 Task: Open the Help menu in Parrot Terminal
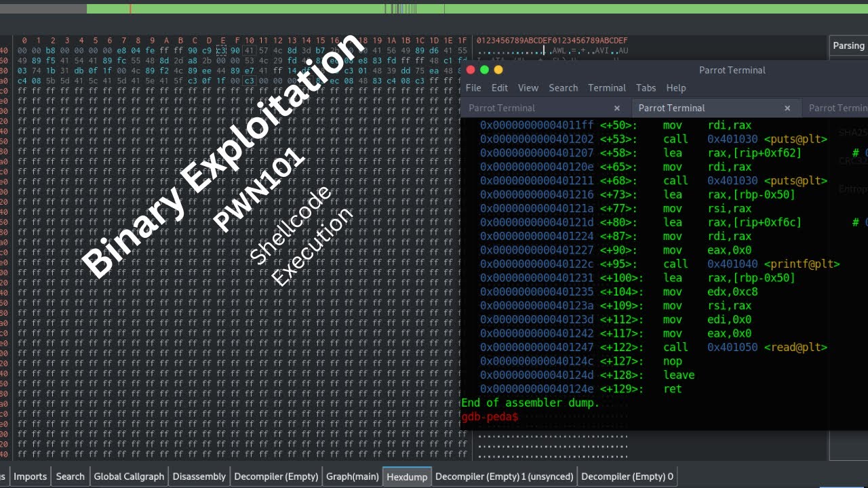[676, 87]
